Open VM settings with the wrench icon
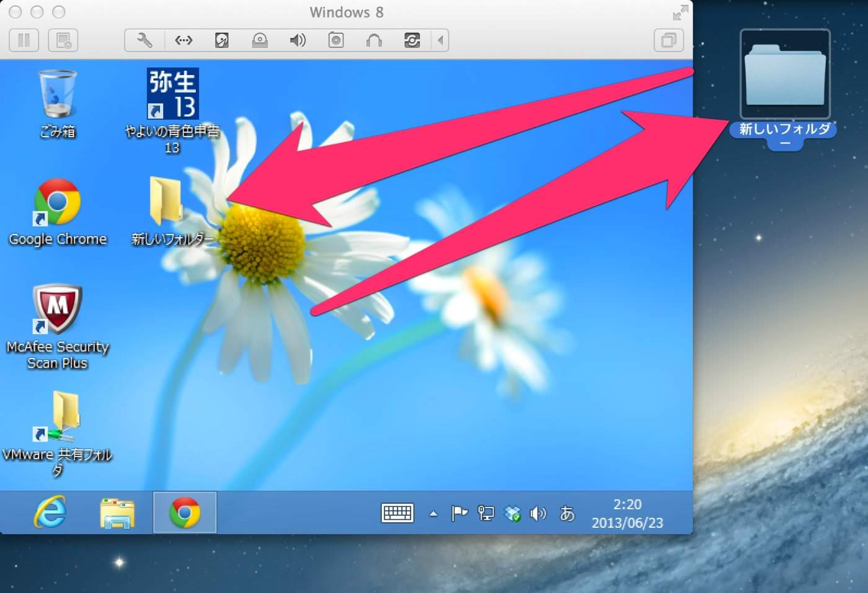The width and height of the screenshot is (868, 593). coord(144,40)
